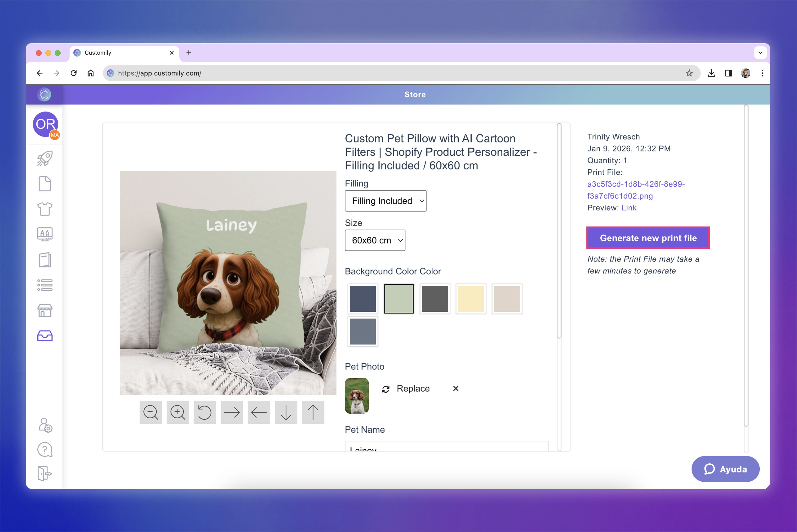Image resolution: width=797 pixels, height=532 pixels.
Task: Click the zoom out magnifier button
Action: pos(151,412)
